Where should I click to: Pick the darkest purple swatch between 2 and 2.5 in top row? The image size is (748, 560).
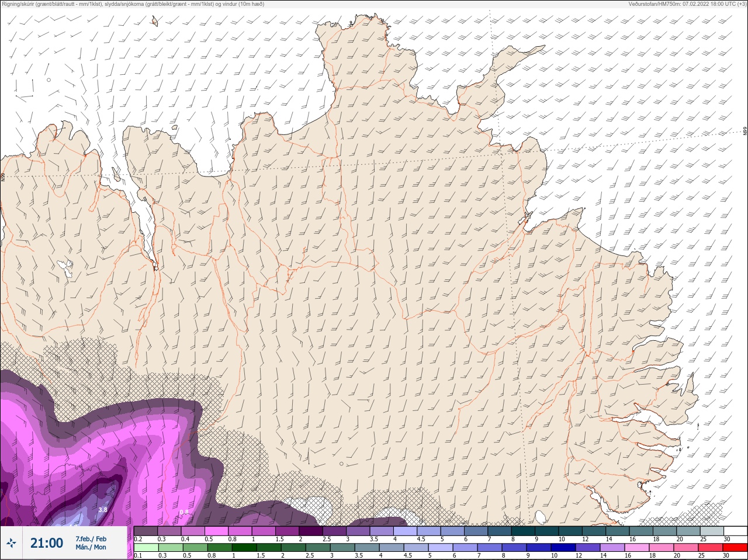(x=311, y=531)
